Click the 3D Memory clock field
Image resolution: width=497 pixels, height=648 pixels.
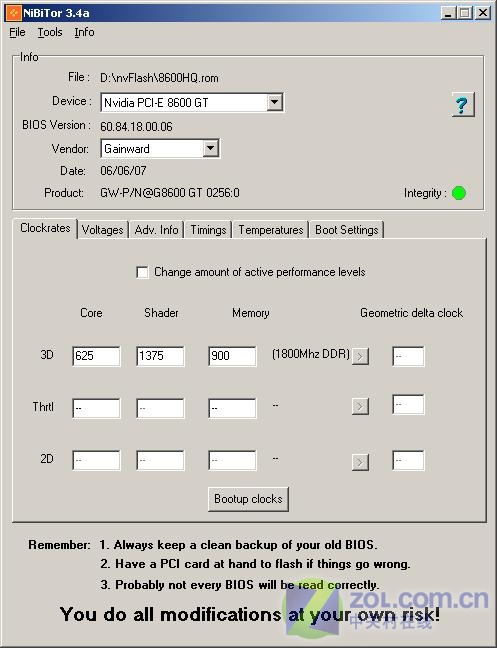[x=232, y=356]
